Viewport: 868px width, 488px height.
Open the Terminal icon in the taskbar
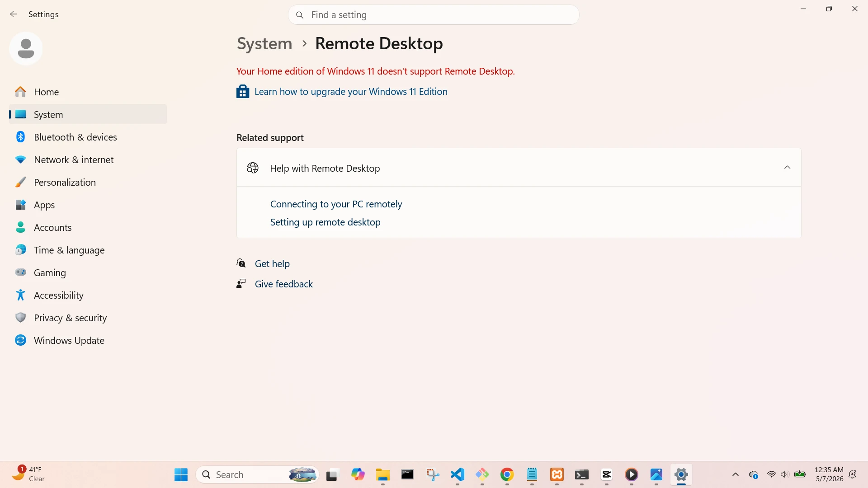click(581, 474)
